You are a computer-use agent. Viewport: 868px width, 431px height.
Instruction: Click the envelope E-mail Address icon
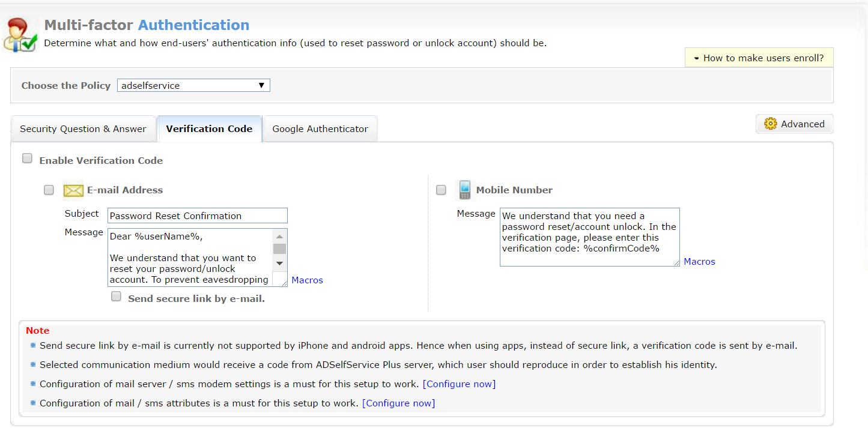coord(73,190)
